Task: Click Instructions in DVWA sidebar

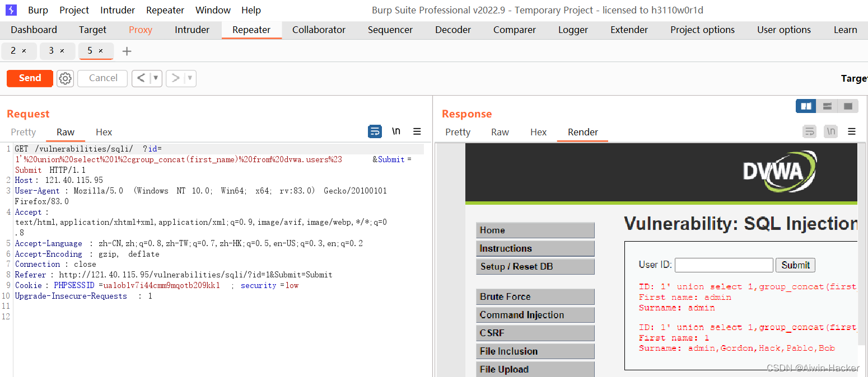Action: click(535, 248)
